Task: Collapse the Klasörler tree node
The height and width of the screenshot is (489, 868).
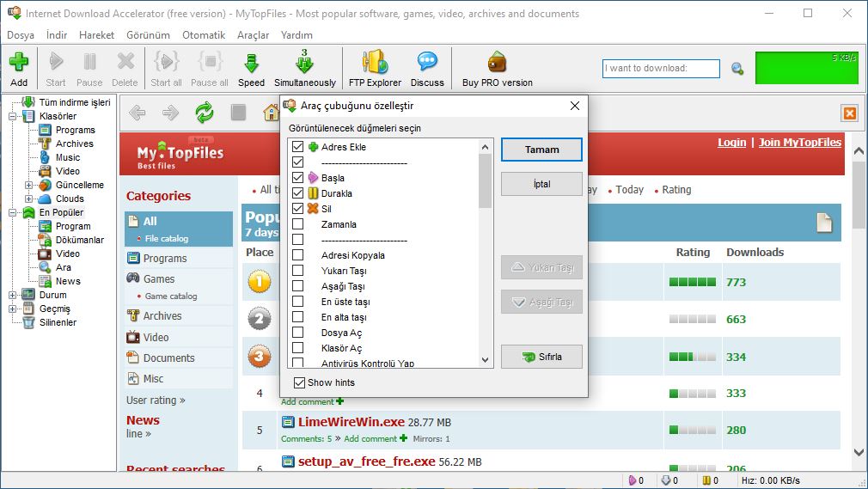Action: point(12,116)
